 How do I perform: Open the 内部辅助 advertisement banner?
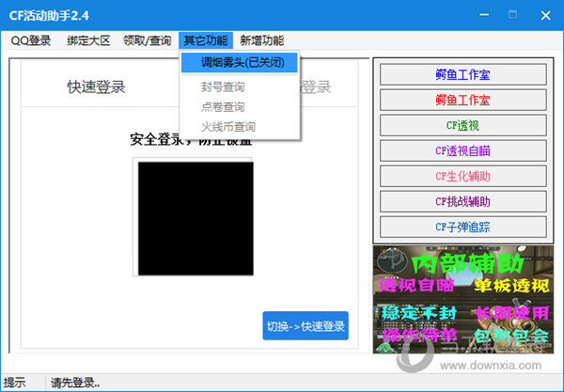click(x=463, y=300)
